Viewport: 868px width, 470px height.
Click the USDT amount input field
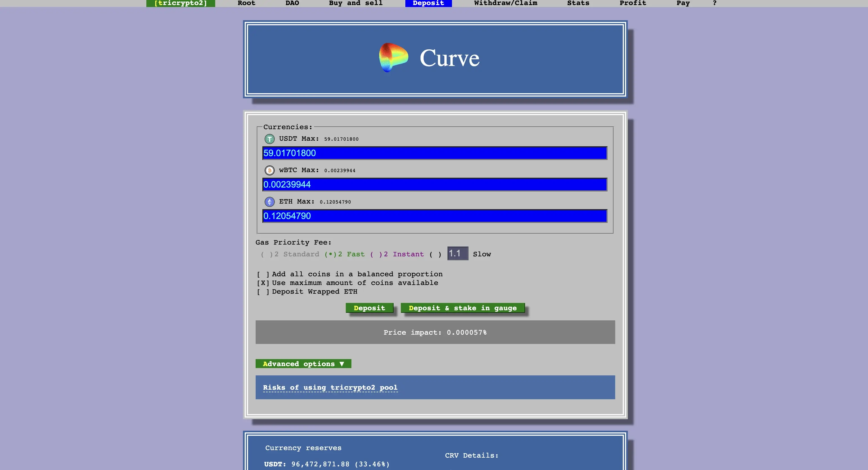click(434, 153)
